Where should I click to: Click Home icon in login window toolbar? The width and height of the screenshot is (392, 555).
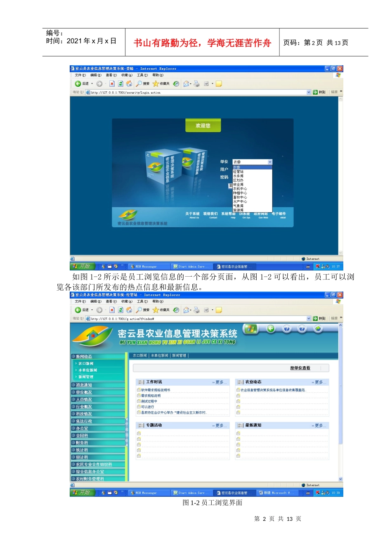[129, 84]
